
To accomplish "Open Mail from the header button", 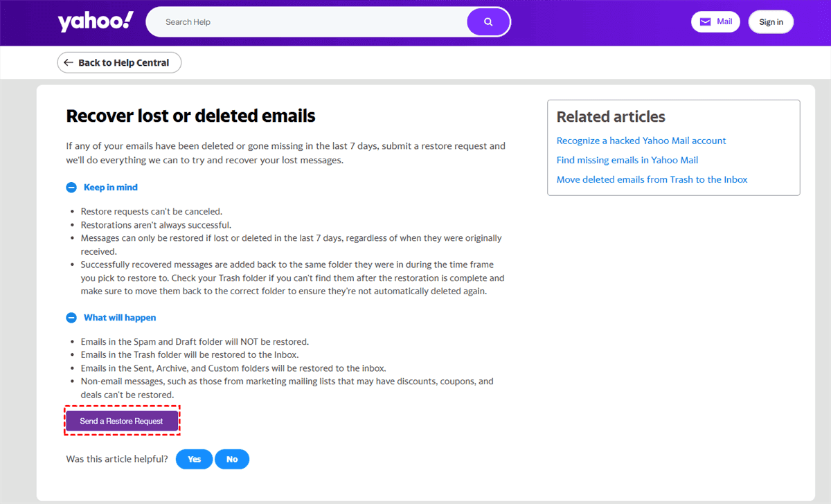I will coord(715,22).
